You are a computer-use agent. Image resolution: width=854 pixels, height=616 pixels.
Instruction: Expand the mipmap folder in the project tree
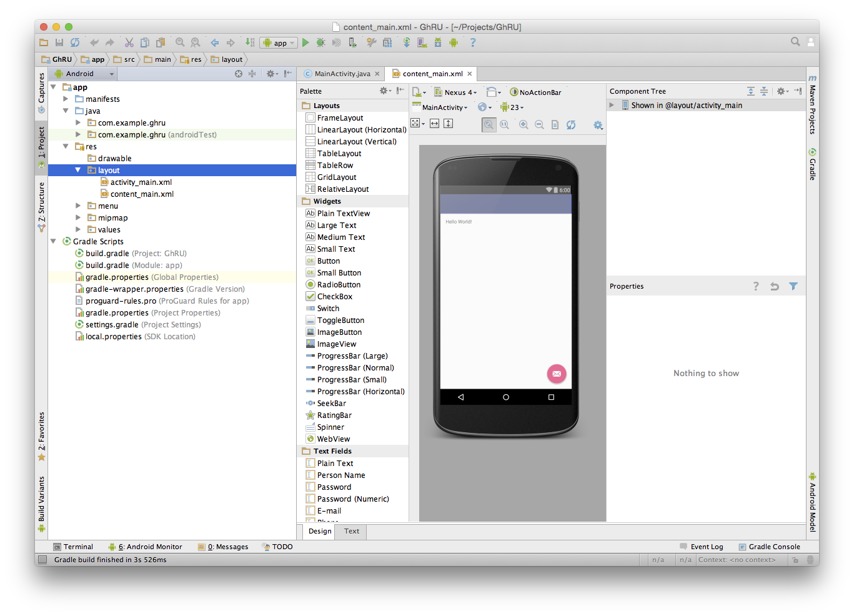[x=78, y=218]
